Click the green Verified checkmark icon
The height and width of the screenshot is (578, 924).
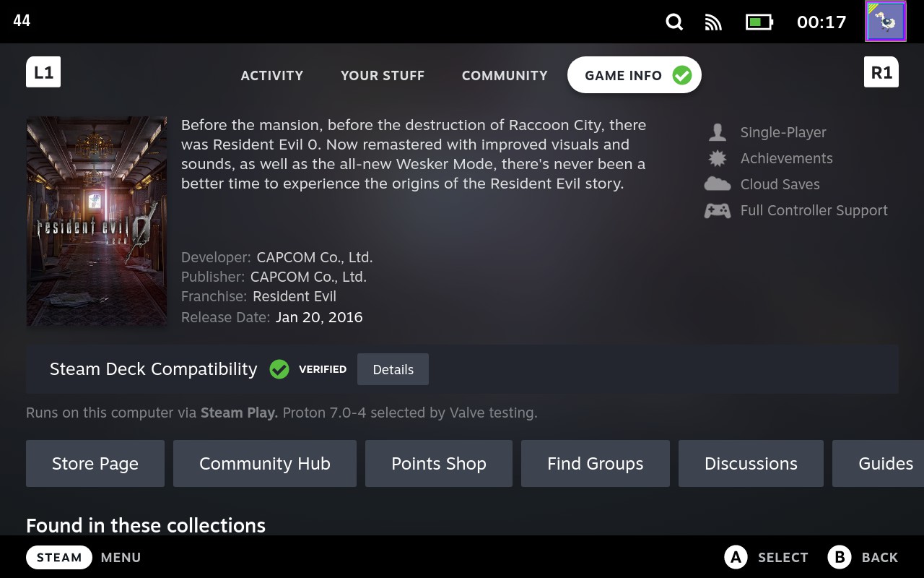click(x=279, y=369)
